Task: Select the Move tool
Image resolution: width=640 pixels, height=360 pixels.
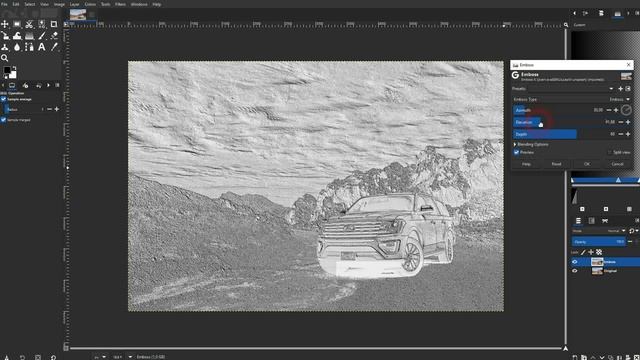Action: click(x=5, y=24)
